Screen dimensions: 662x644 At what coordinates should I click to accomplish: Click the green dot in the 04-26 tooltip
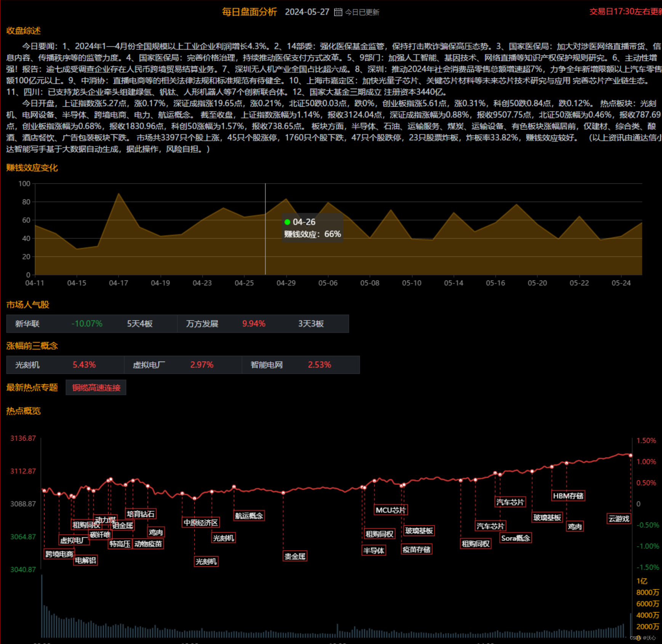(x=288, y=222)
